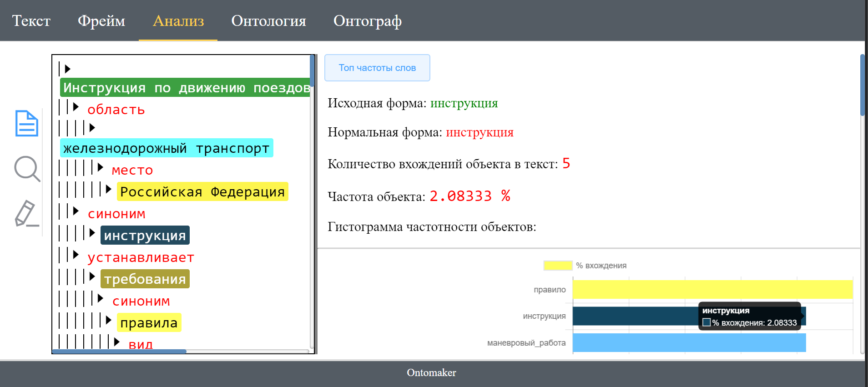Screen dimensions: 868x387
Task: Select Инструкция по движению поездов node
Action: (x=185, y=87)
